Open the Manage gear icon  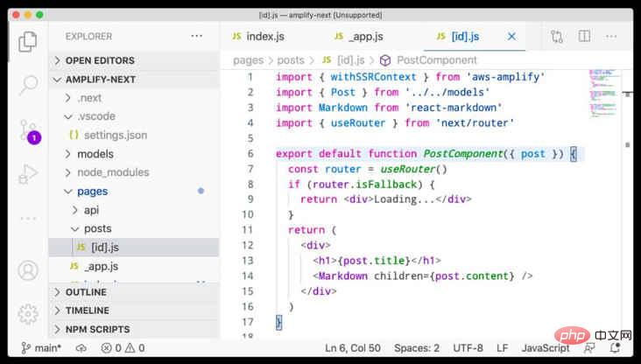[28, 314]
